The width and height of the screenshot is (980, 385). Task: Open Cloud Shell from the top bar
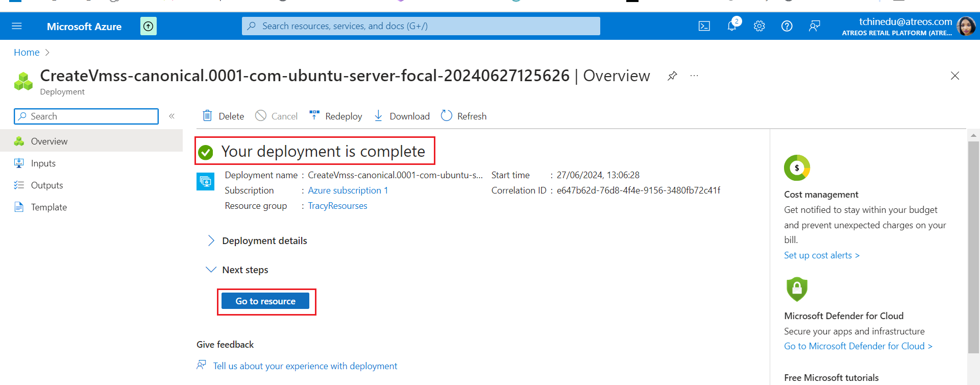(704, 26)
